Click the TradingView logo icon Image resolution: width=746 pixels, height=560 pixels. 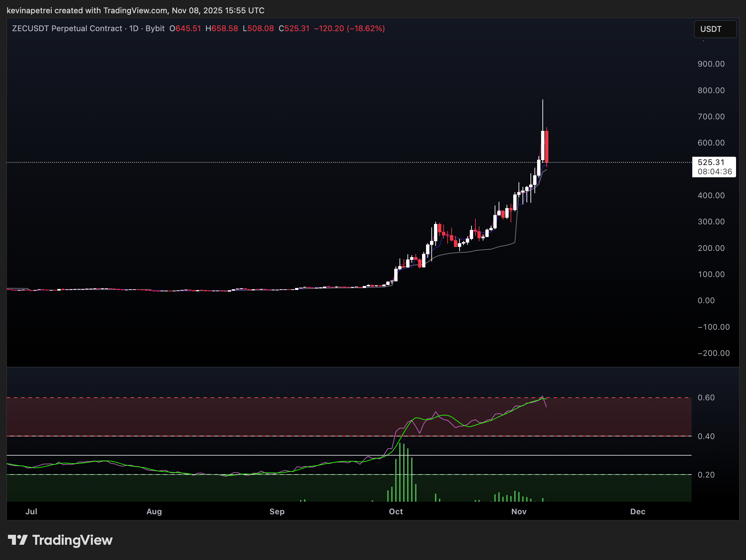(18, 540)
